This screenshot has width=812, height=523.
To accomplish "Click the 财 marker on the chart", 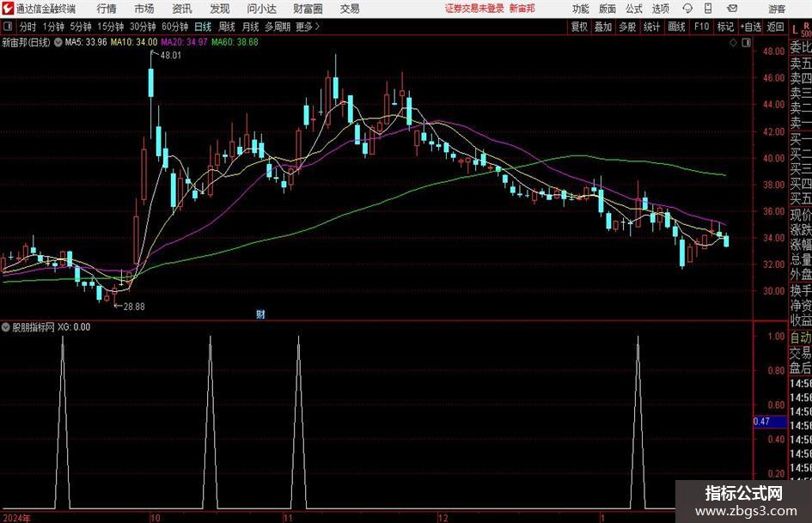I will pyautogui.click(x=260, y=313).
